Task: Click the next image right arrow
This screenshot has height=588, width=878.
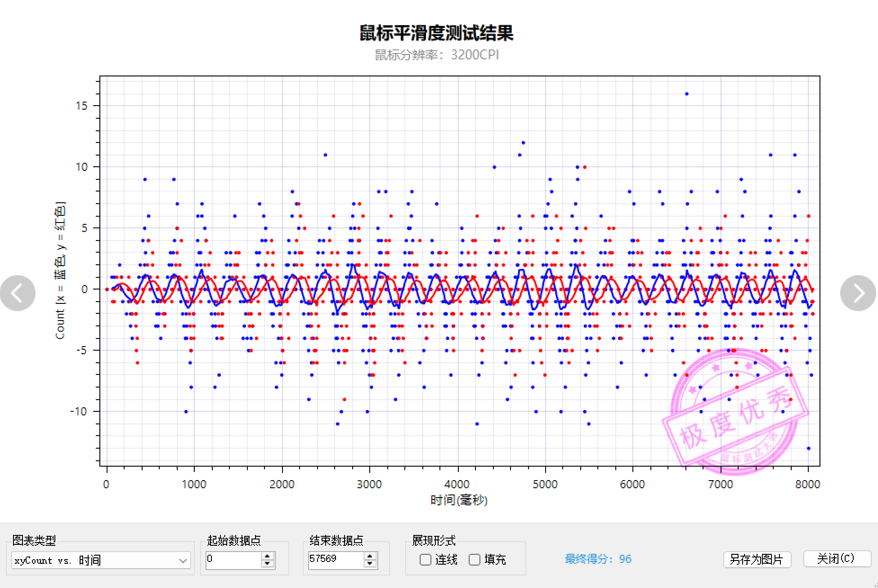Action: pyautogui.click(x=858, y=293)
